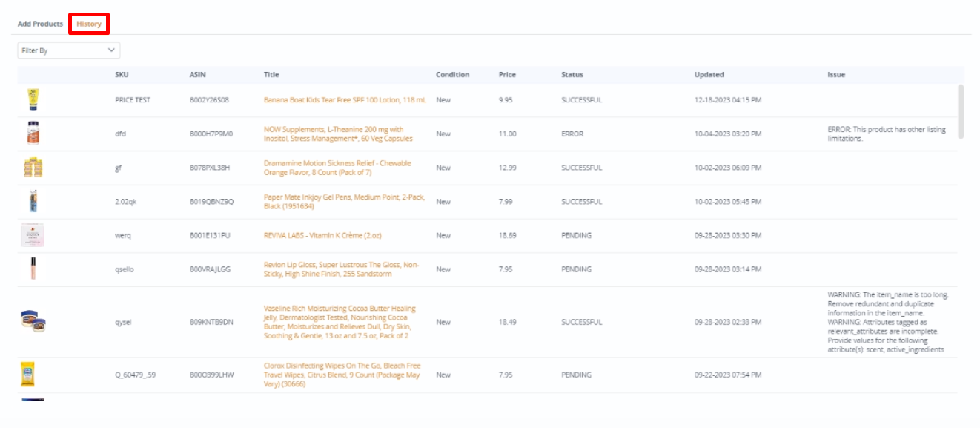Viewport: 980px width, 428px height.
Task: Click the Dramamine product thumbnail
Action: click(x=33, y=166)
